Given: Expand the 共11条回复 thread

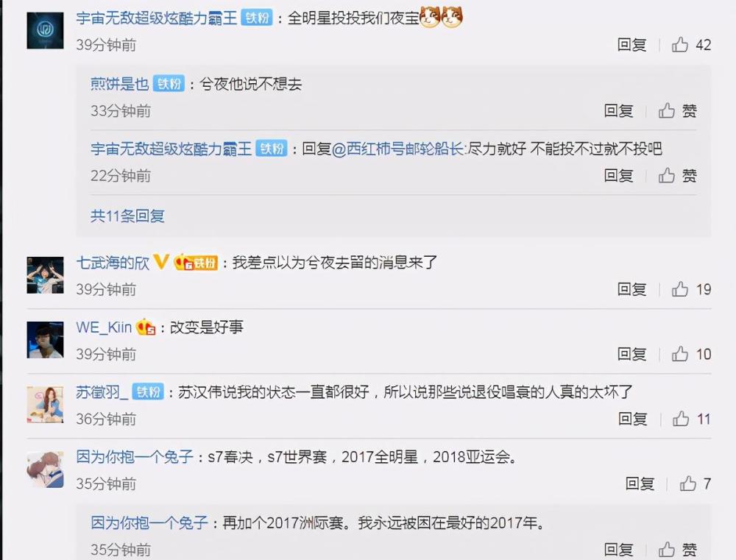Looking at the screenshot, I should coord(127,216).
